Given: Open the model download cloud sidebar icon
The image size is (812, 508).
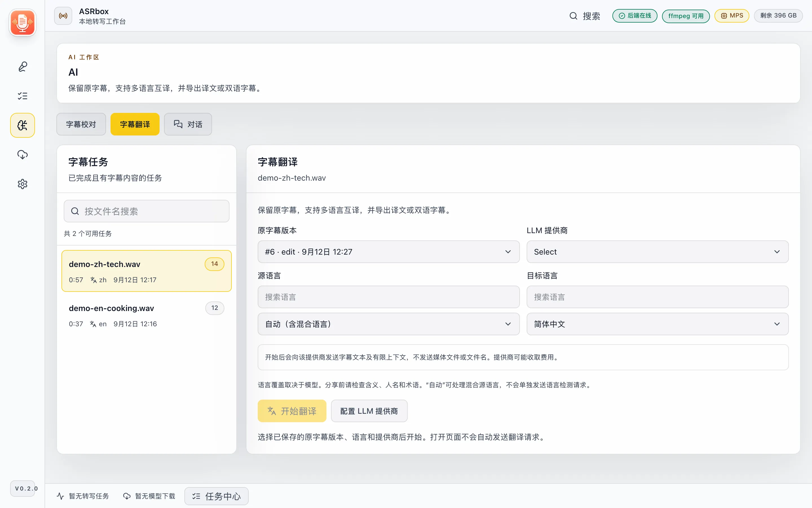Looking at the screenshot, I should (x=23, y=155).
